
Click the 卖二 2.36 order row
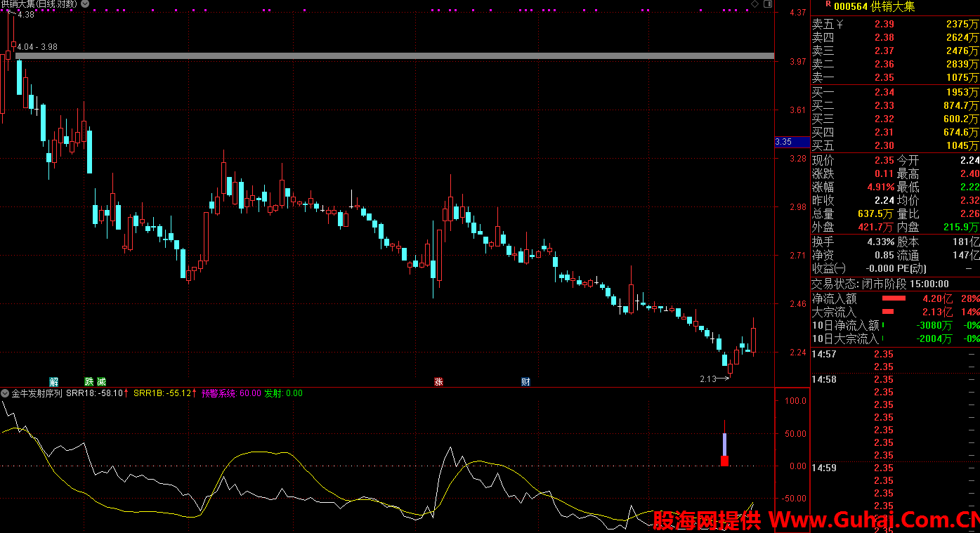895,65
